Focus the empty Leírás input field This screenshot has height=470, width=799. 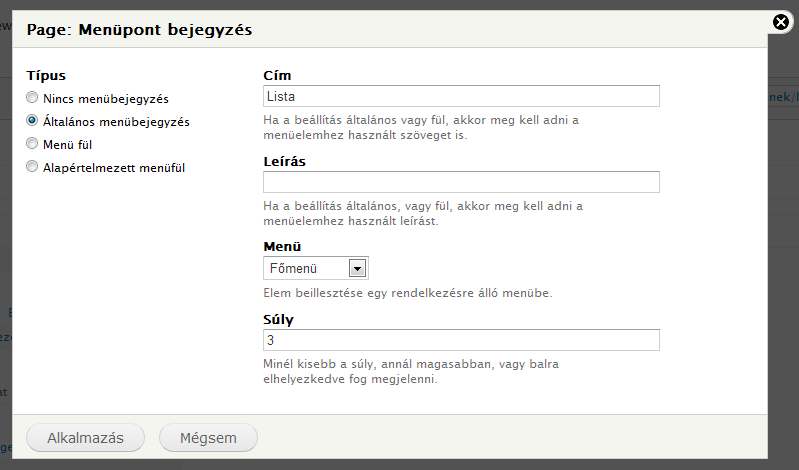(461, 182)
